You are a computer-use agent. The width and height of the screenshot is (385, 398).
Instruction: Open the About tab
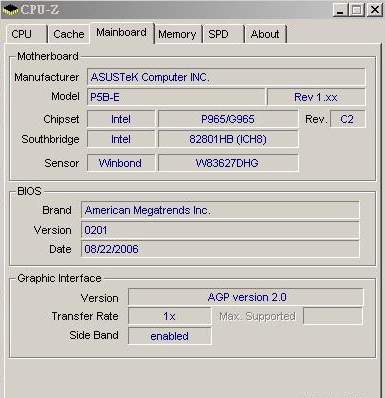tap(265, 34)
